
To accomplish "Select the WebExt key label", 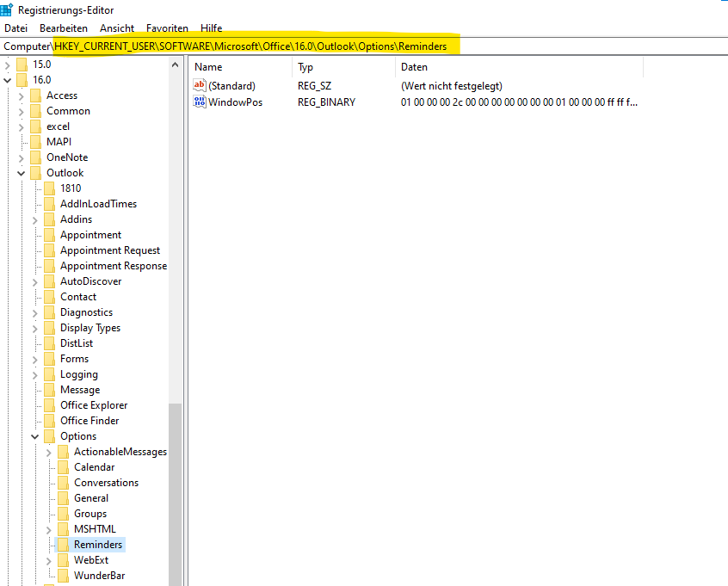I will (91, 560).
